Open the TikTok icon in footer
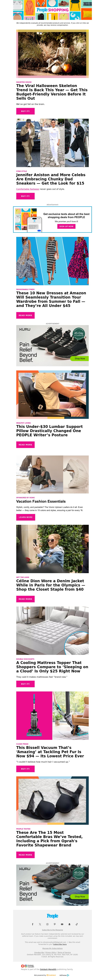105x980 pixels. point(77,924)
